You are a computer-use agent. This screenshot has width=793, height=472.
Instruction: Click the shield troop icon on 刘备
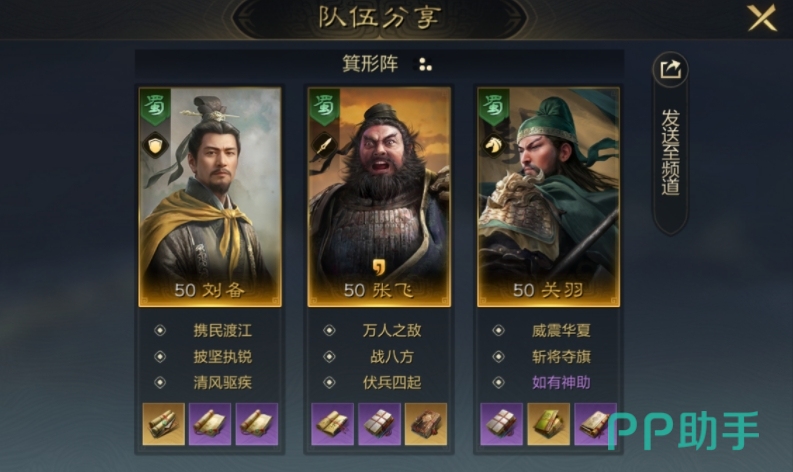155,146
